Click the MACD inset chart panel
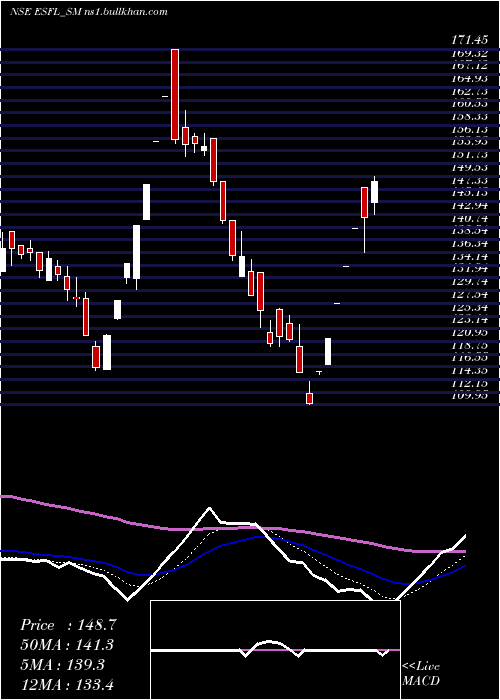 (275, 650)
